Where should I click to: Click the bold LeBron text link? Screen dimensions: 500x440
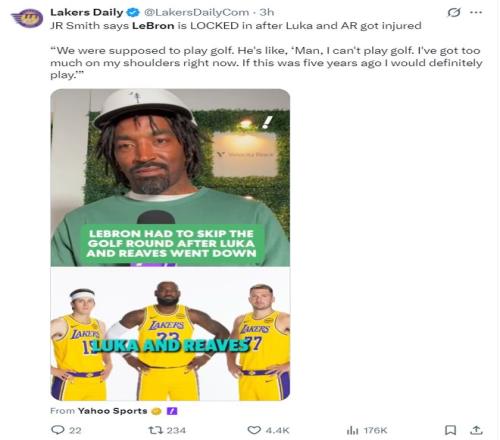[x=153, y=26]
